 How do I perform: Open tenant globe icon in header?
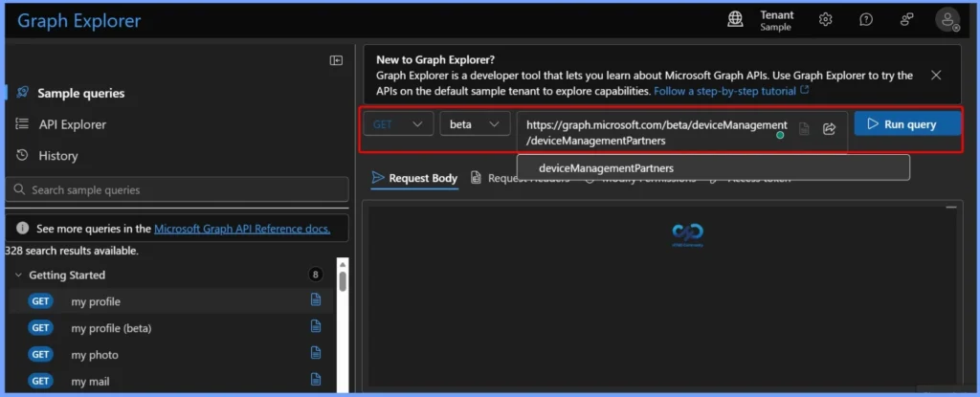click(x=736, y=20)
